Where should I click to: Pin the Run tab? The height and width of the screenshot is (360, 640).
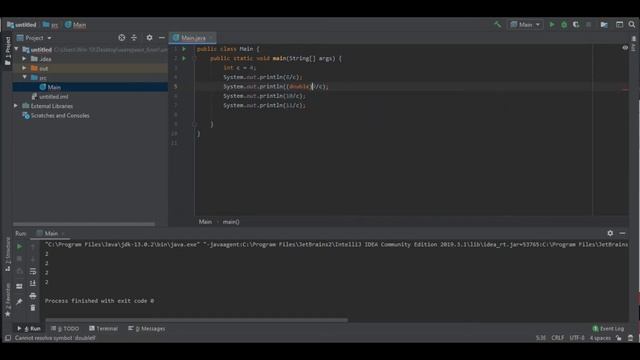[19, 302]
